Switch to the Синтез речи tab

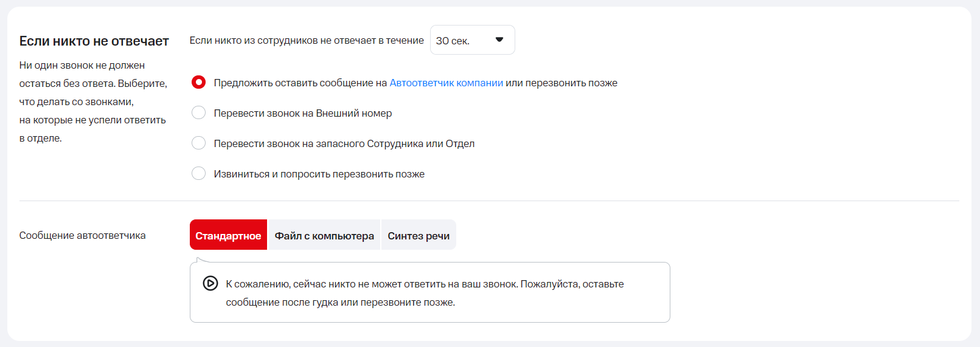pyautogui.click(x=419, y=235)
